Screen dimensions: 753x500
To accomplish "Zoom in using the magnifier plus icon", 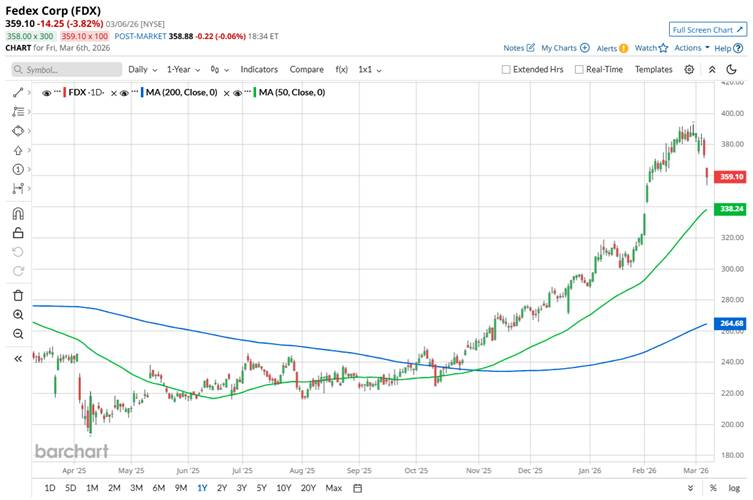I will [18, 314].
